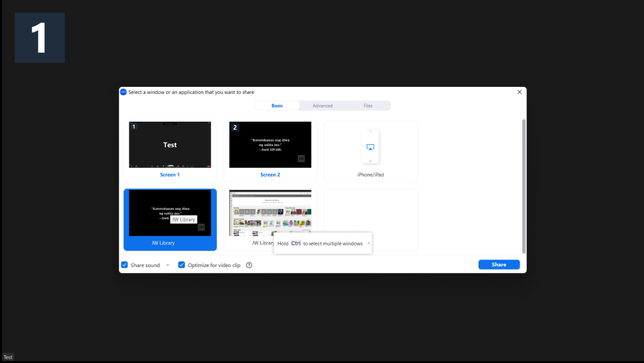Click the dialog's vertical scrollbar
The image size is (644, 363).
(x=524, y=187)
